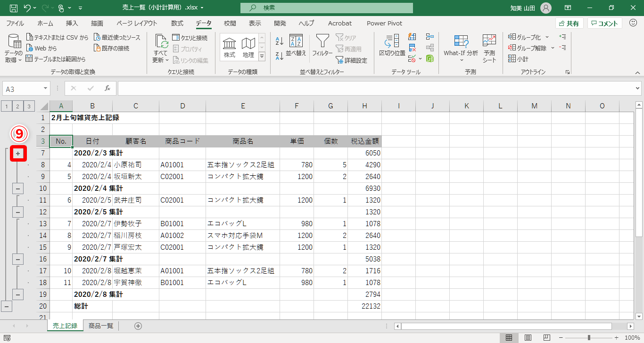Image resolution: width=644 pixels, height=343 pixels.
Task: Collapse the ribbon with the chevron
Action: pyautogui.click(x=637, y=73)
